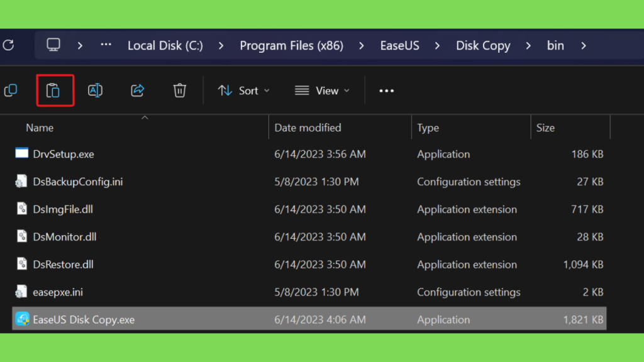Expand chevron after Disk Copy breadcrumb
Viewport: 644px width, 362px height.
pos(528,45)
